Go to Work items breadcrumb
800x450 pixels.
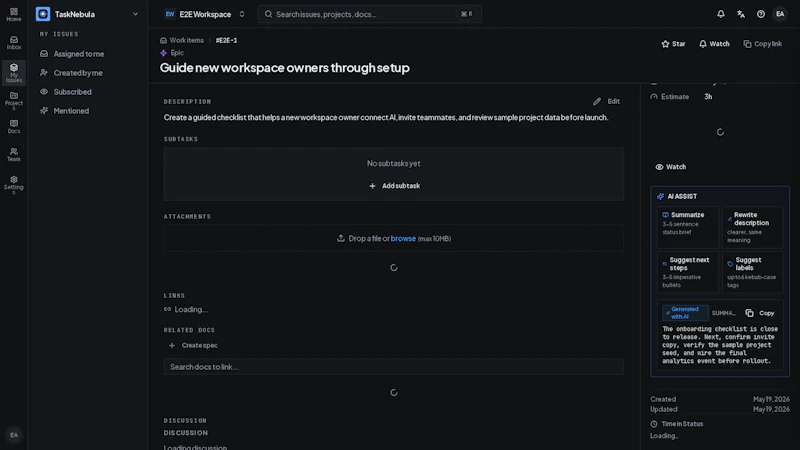pos(186,40)
